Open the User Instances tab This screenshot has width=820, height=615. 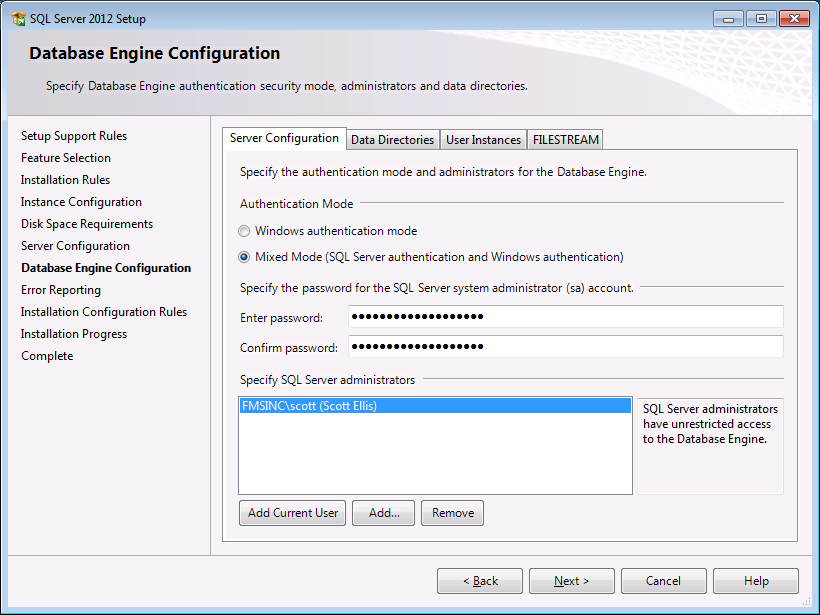(483, 139)
